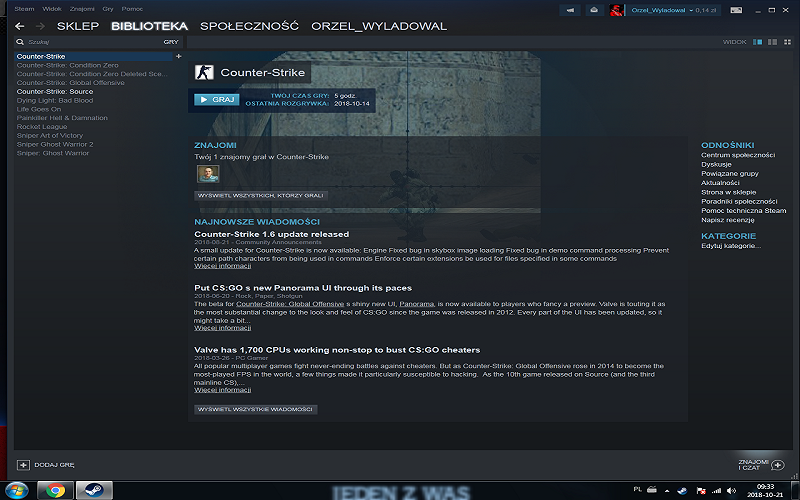Click the Znajomi i Czat plus icon
This screenshot has width=800, height=500.
[778, 465]
